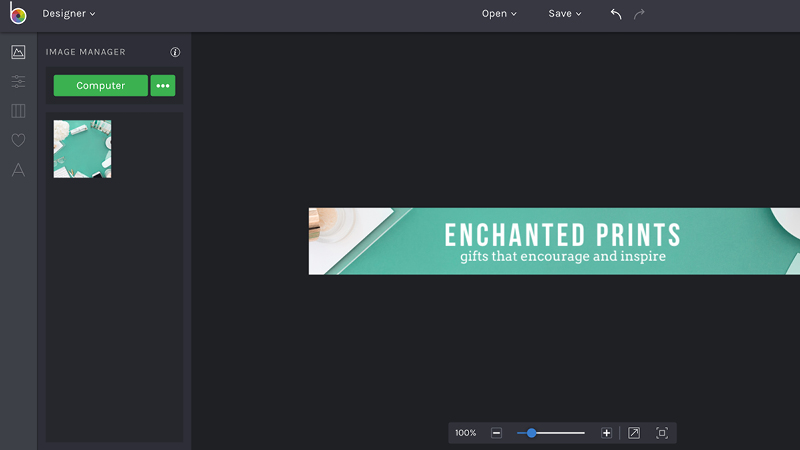Select the tagline 'gifts that encourage and inspire'

coord(563,256)
